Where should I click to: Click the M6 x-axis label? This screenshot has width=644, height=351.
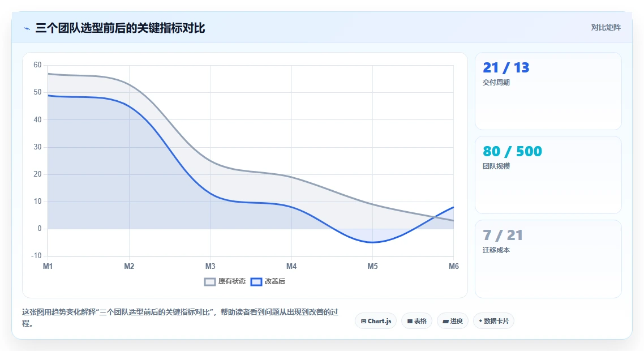click(453, 266)
